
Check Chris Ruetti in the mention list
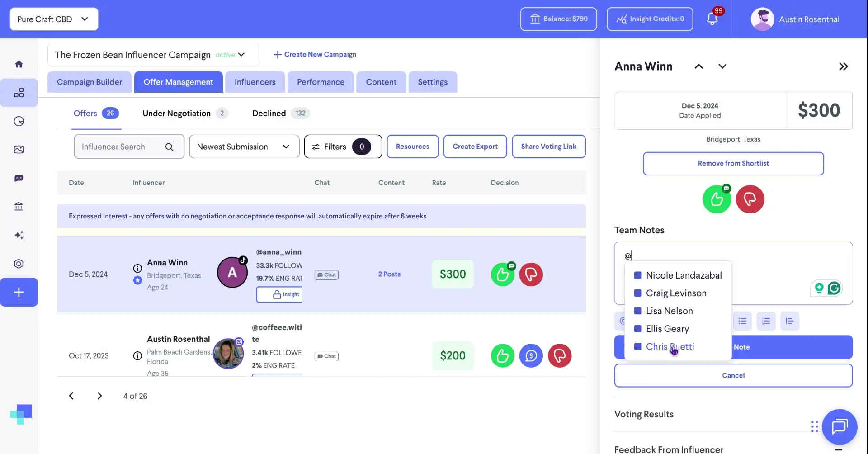click(638, 346)
